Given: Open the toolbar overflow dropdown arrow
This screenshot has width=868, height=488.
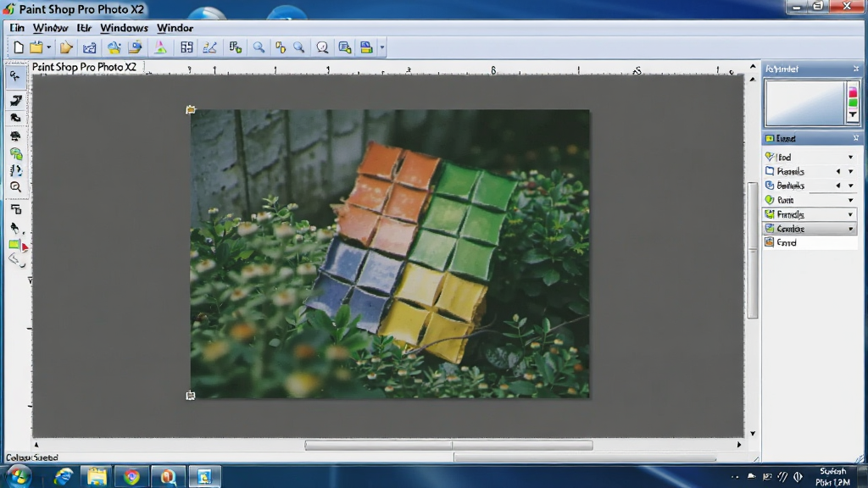Looking at the screenshot, I should coord(382,47).
